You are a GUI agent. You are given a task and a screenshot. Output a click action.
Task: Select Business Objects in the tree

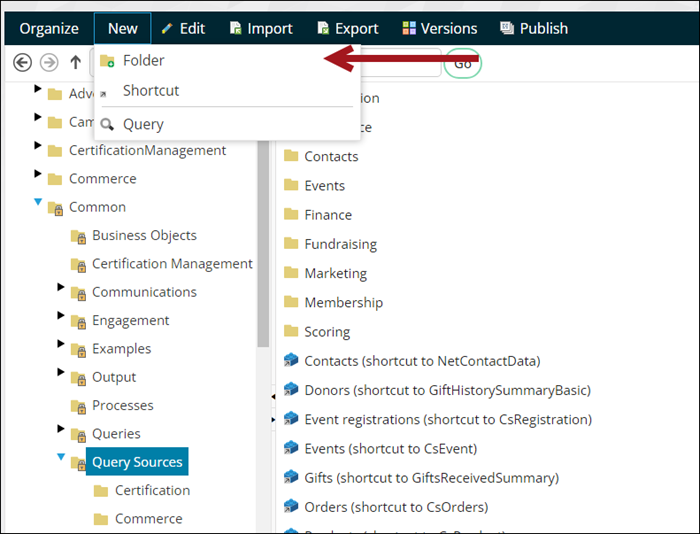[x=144, y=235]
